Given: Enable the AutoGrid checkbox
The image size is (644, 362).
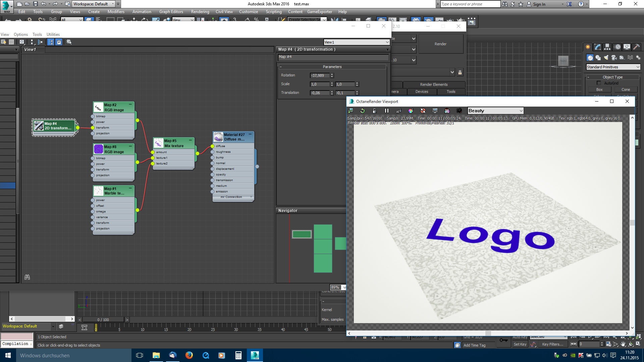Looking at the screenshot, I should 599,83.
